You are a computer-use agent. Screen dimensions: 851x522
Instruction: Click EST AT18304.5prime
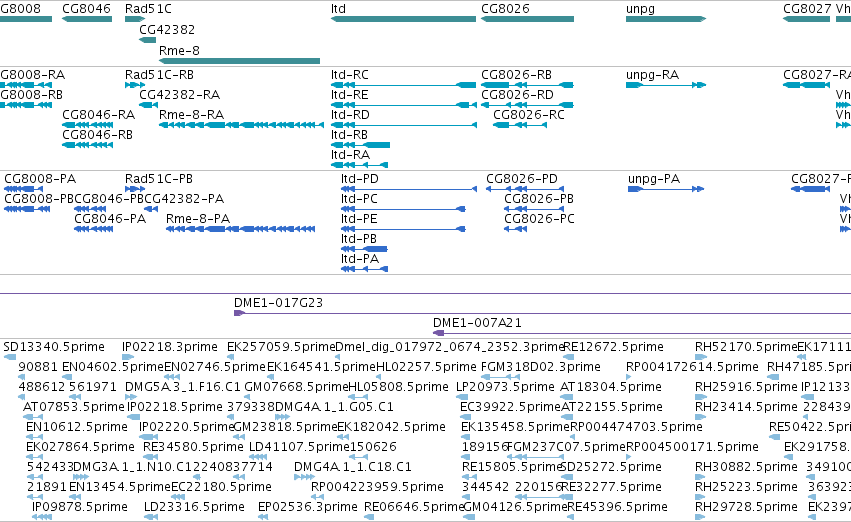click(568, 397)
